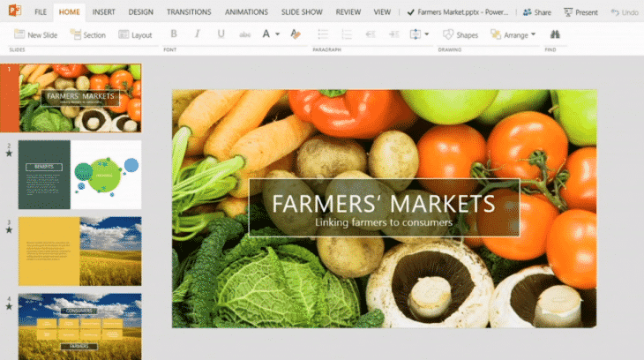Toggle italic formatting
The image size is (644, 360).
pyautogui.click(x=197, y=34)
